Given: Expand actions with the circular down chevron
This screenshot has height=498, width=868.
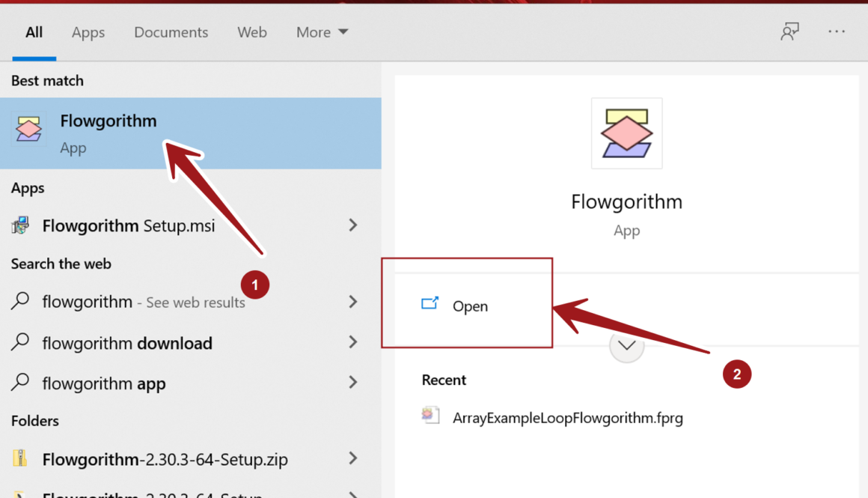Looking at the screenshot, I should [x=626, y=346].
